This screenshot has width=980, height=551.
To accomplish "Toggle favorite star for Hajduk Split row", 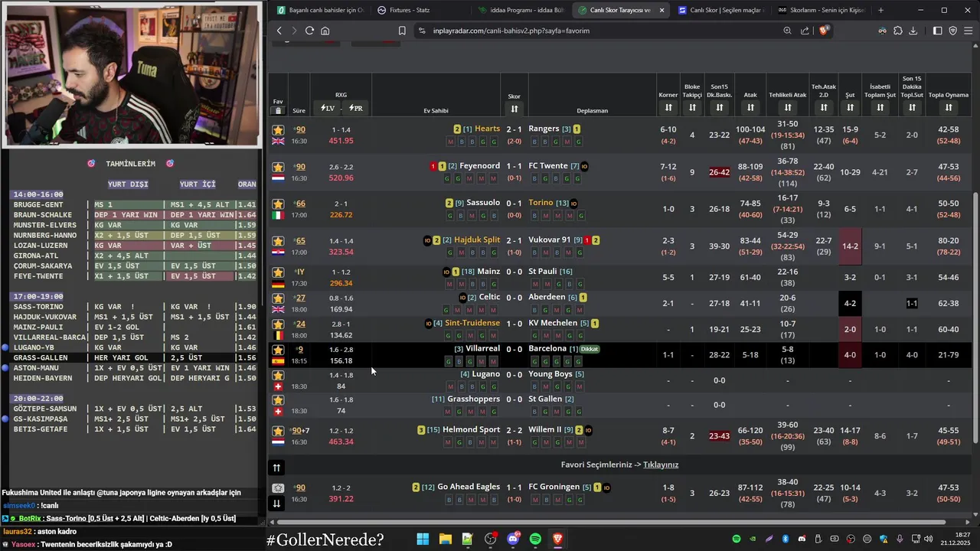I will pyautogui.click(x=278, y=240).
